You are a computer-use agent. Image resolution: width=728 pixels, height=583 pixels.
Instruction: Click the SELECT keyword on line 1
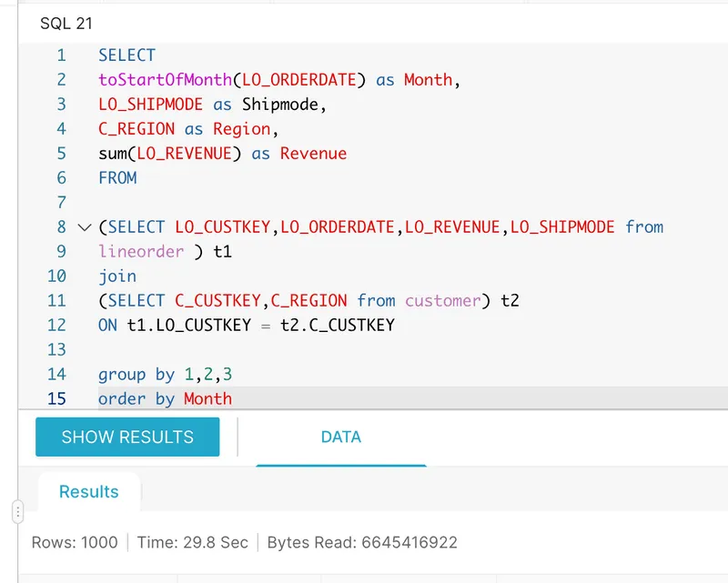click(x=126, y=55)
